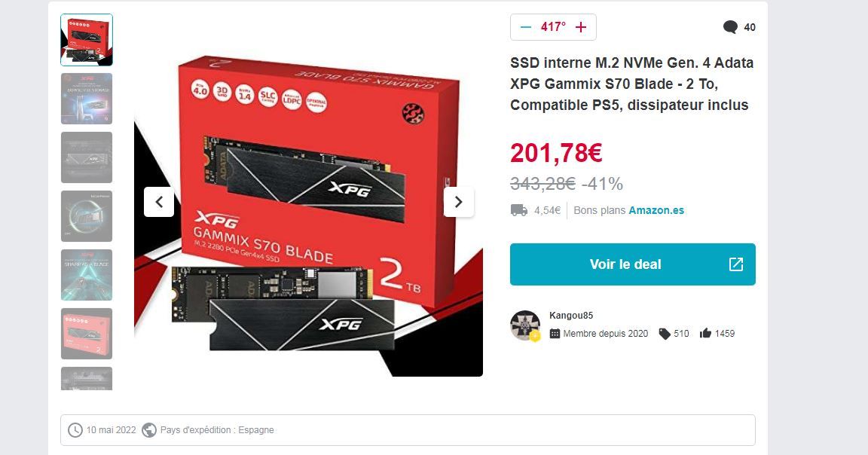Select the fourth thumbnail with circular graphic
Image resolution: width=868 pixels, height=455 pixels.
pyautogui.click(x=87, y=216)
